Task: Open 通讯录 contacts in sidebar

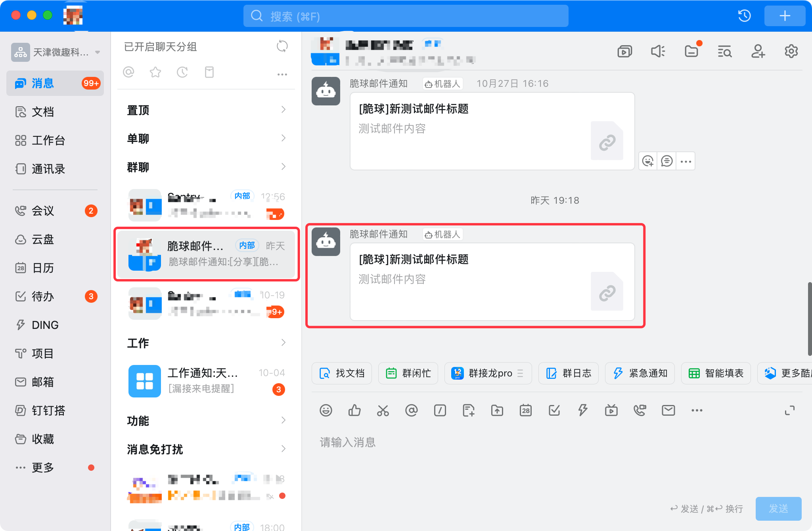Action: click(55, 169)
